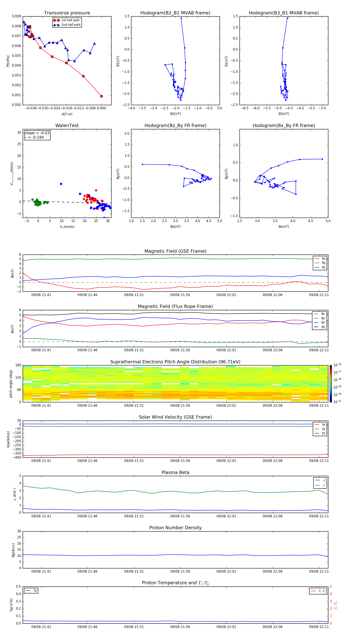Image resolution: width=351 pixels, height=644 pixels.
Task: Click the 'Np(#/cc)' axis label
Action: click(13, 550)
